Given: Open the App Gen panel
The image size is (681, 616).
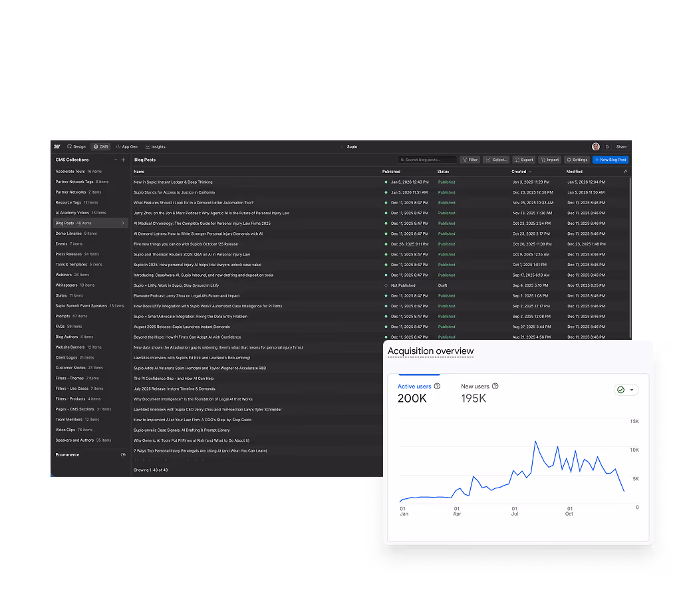Looking at the screenshot, I should [126, 146].
